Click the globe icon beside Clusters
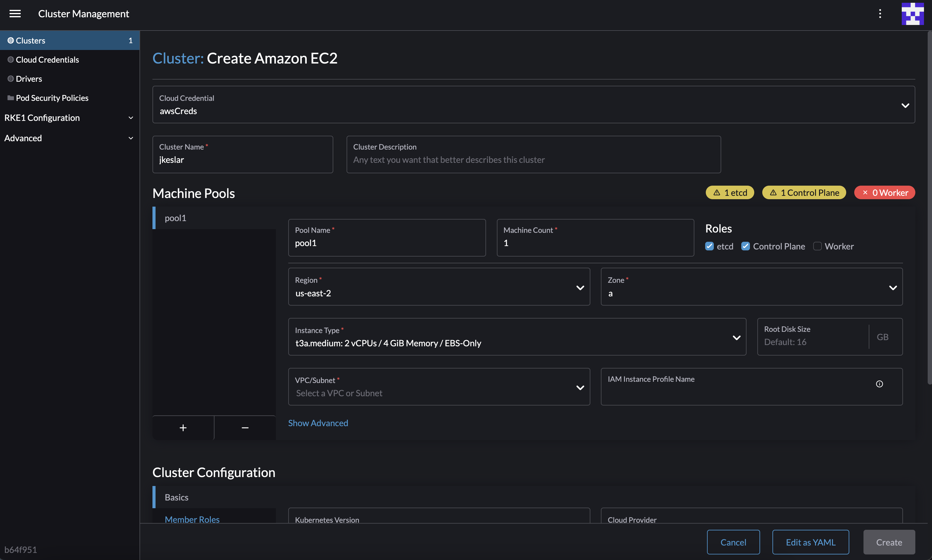Image resolution: width=932 pixels, height=560 pixels. tap(10, 40)
